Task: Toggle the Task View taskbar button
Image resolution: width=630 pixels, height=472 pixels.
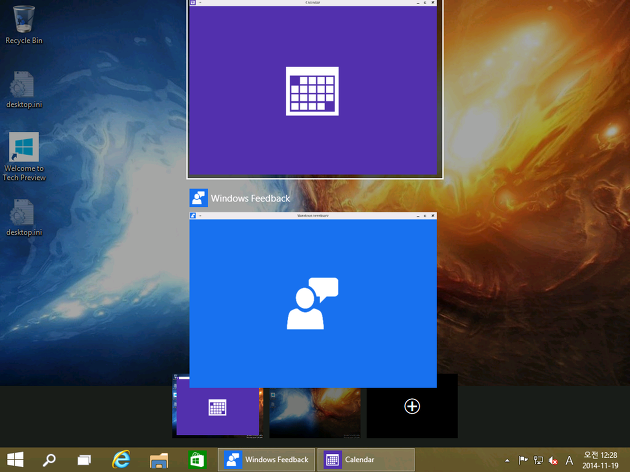Action: point(84,460)
